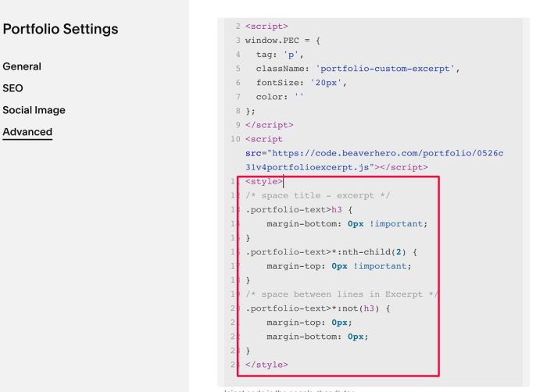Click the 'space title - excerpt' comment
This screenshot has width=547, height=392.
tap(317, 196)
